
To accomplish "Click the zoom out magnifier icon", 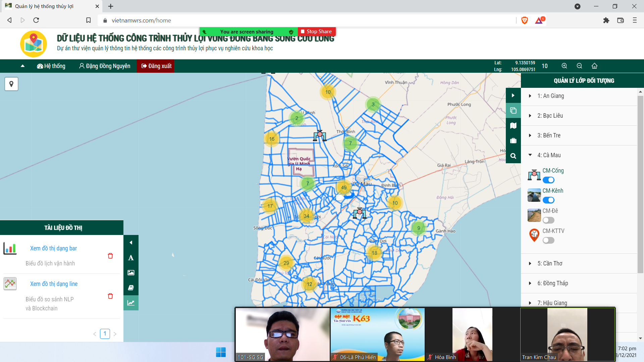I will 579,66.
